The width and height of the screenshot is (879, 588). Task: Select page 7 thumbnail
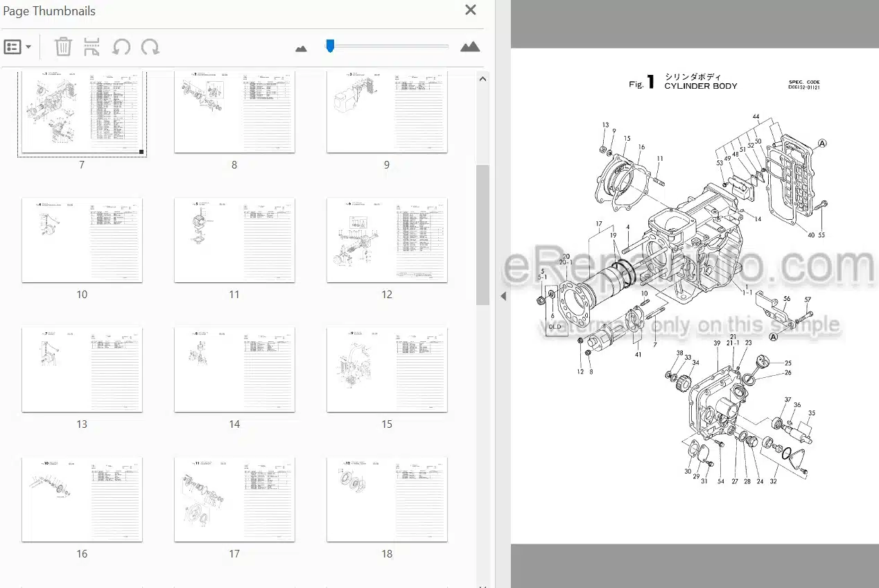click(x=82, y=112)
